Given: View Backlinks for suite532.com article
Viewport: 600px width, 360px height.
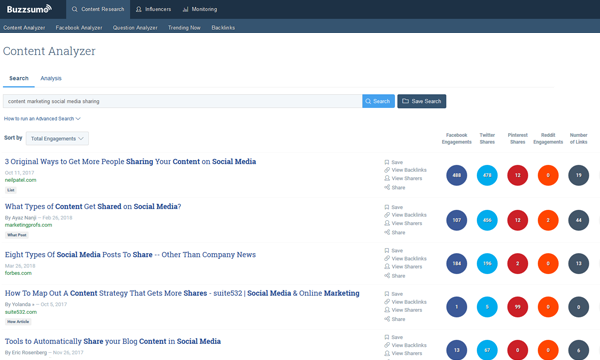Looking at the screenshot, I should [x=405, y=302].
